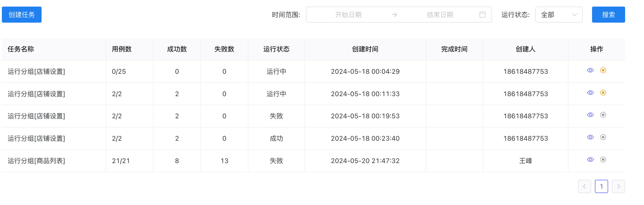This screenshot has height=205, width=644.
Task: Click the 运行状态 column header
Action: tap(276, 49)
